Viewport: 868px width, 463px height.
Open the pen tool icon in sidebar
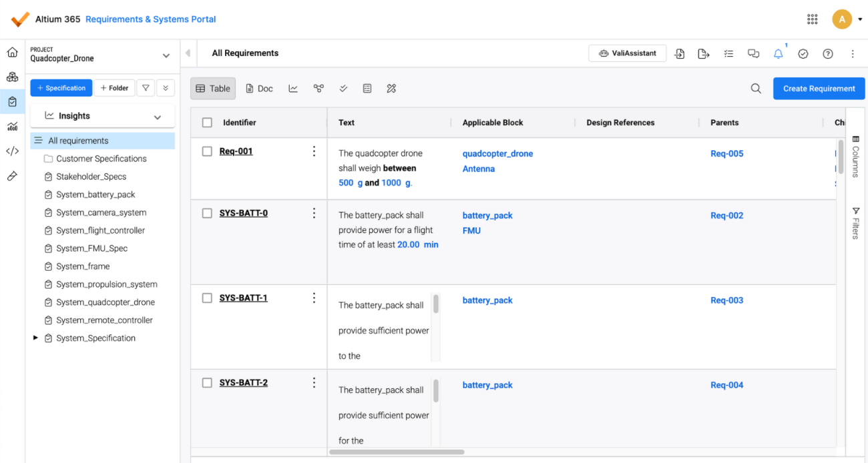pos(12,175)
